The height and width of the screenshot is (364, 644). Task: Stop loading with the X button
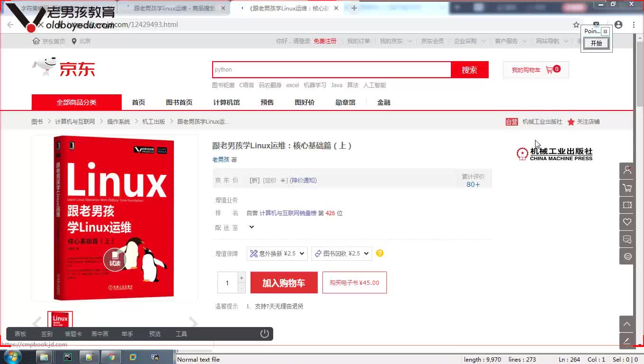(x=41, y=25)
